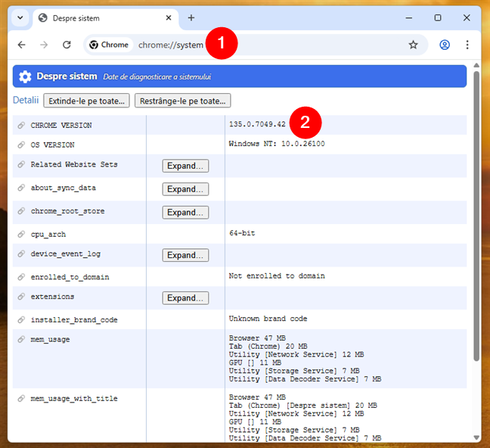Open a new tab with plus button
This screenshot has width=490, height=448.
[x=191, y=18]
